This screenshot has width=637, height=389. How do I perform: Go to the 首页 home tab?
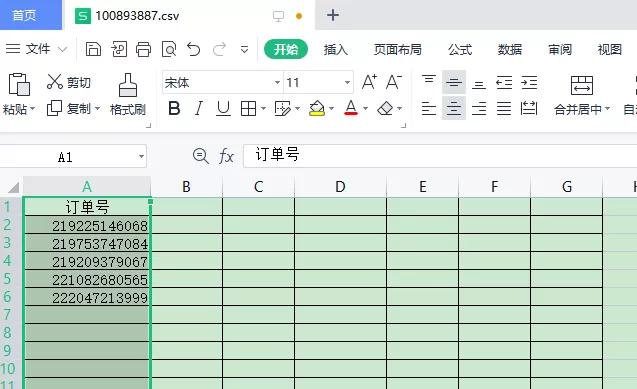click(30, 15)
